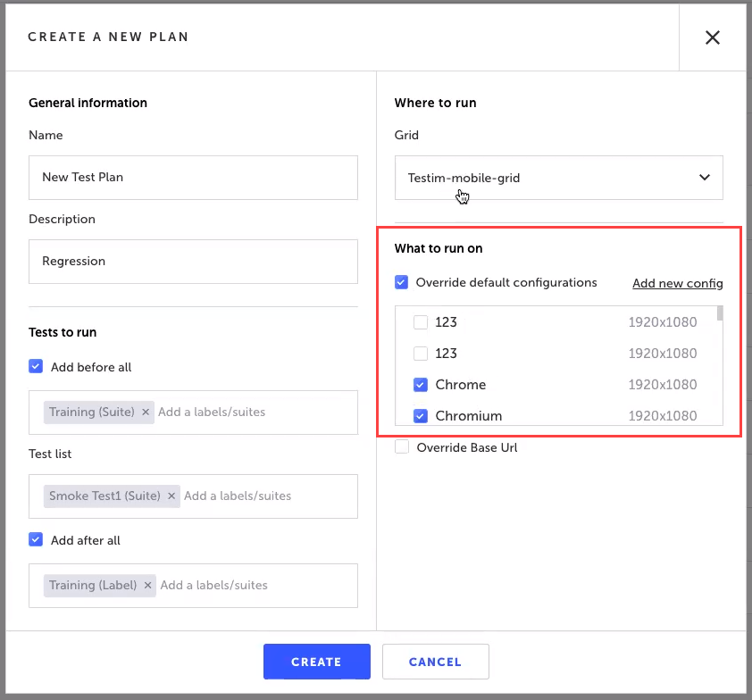Enable the 123 configuration checkbox
Image resolution: width=752 pixels, height=700 pixels.
[422, 321]
